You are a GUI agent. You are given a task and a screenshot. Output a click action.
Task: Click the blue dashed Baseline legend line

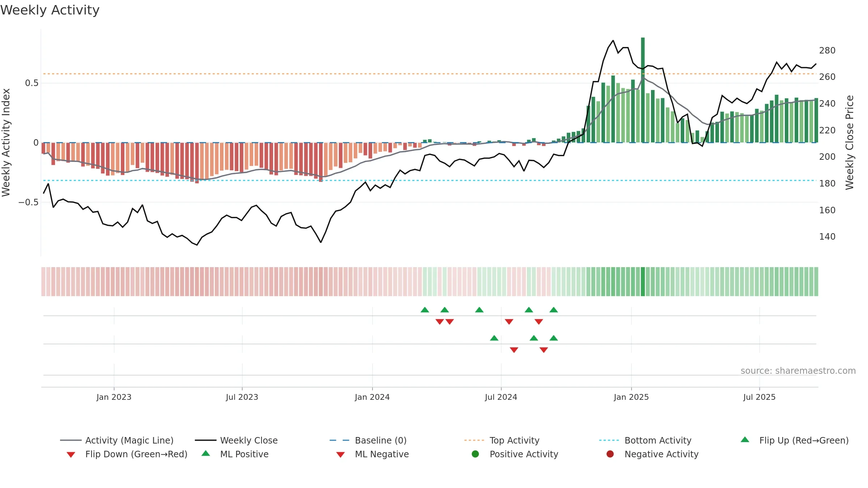point(339,440)
